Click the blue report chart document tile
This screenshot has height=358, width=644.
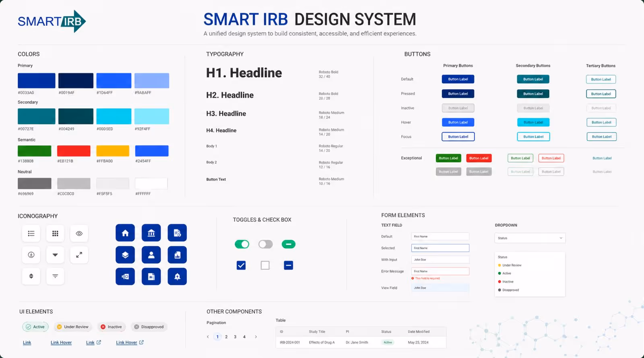[178, 255]
